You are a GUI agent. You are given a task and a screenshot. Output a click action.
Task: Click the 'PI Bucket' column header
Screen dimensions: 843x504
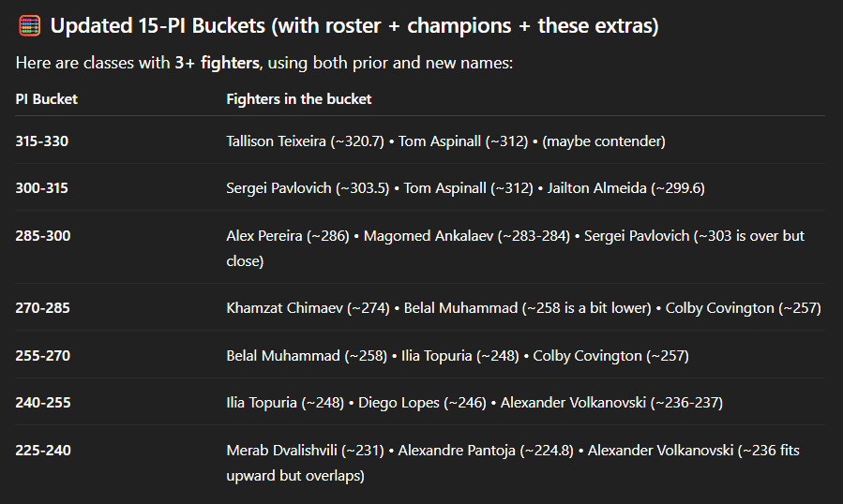(46, 98)
